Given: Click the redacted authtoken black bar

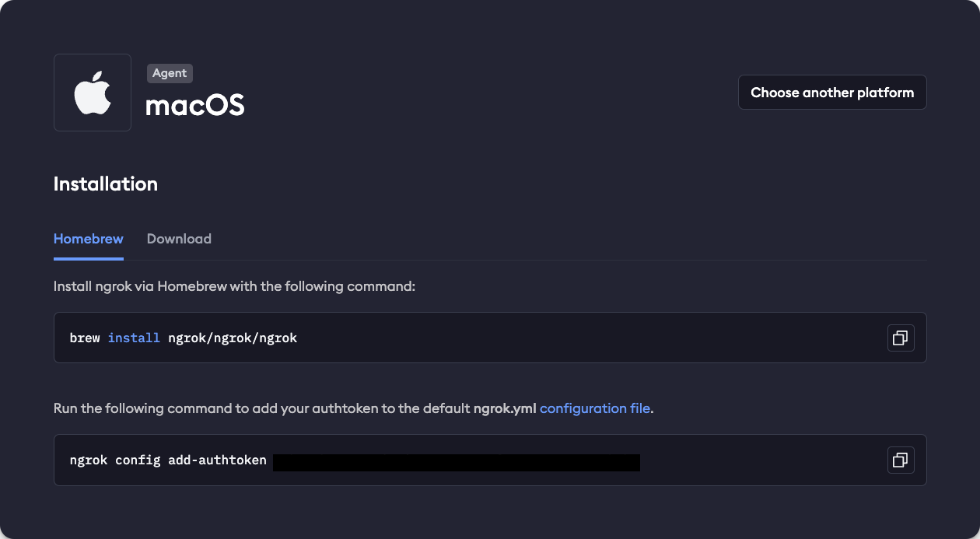Looking at the screenshot, I should point(457,463).
